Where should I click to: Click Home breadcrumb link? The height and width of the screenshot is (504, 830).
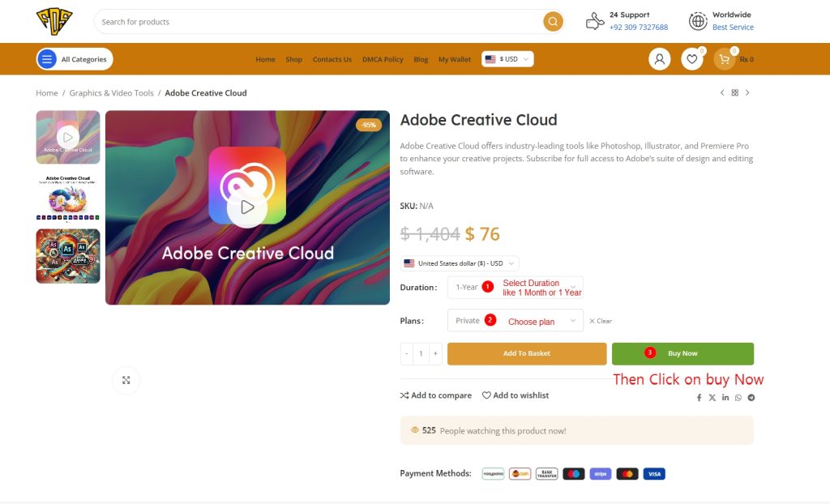(46, 93)
